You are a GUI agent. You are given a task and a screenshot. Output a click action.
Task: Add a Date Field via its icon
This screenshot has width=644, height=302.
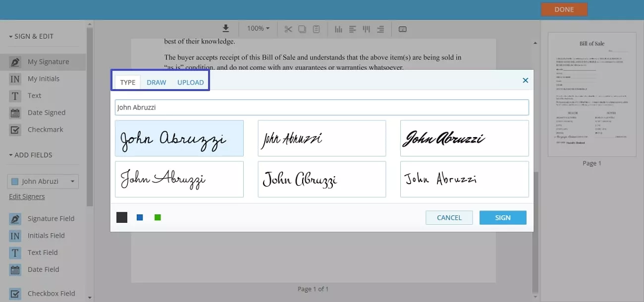pyautogui.click(x=15, y=270)
